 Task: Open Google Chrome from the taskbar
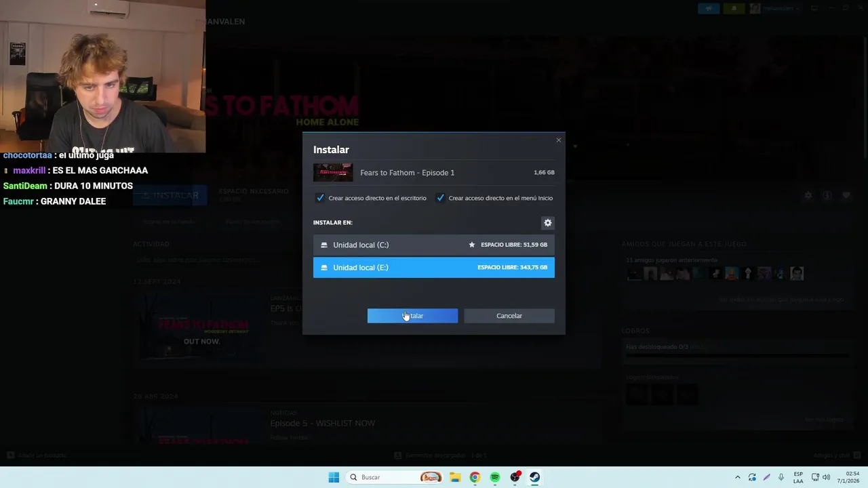click(x=475, y=477)
